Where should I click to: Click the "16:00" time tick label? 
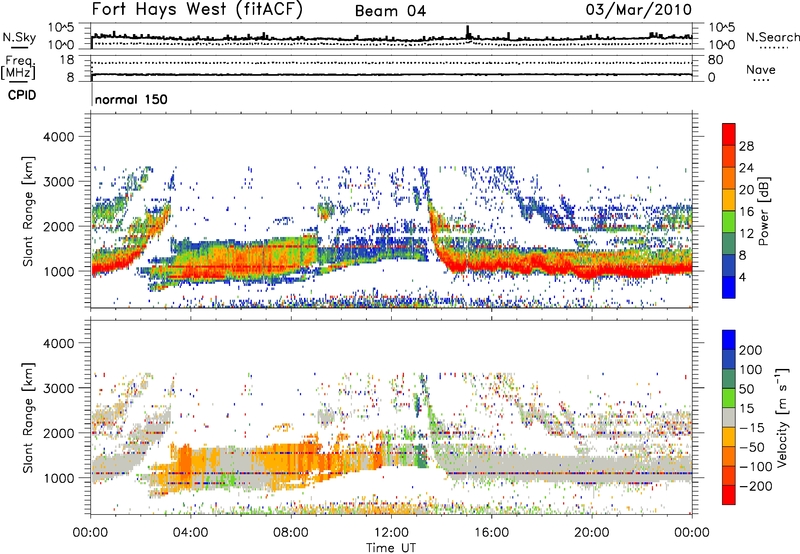tap(491, 533)
